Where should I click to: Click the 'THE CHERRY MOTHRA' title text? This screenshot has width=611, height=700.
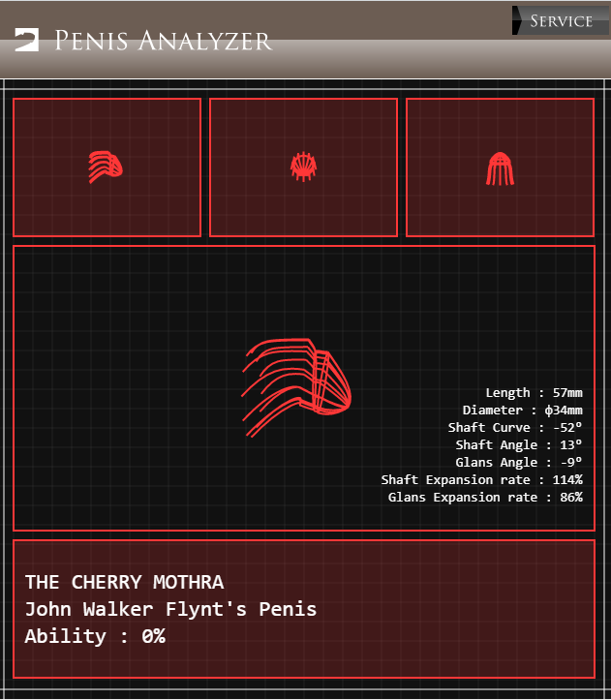point(124,582)
